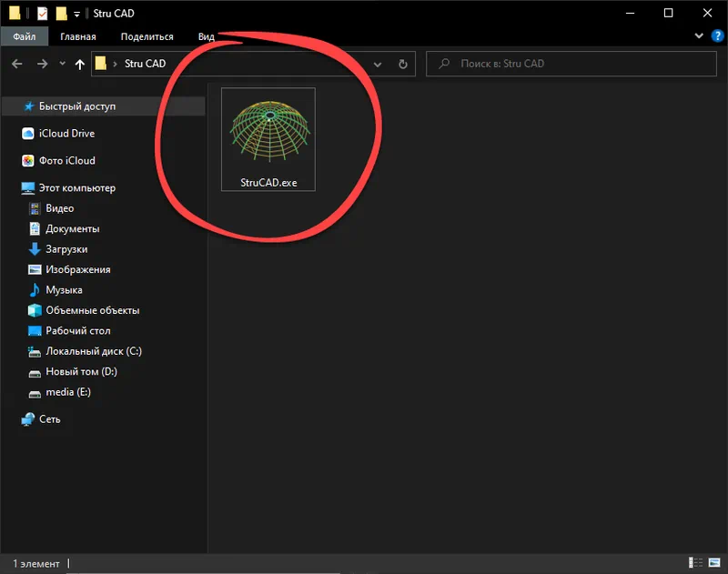
Task: Refresh the current folder view
Action: tap(403, 64)
